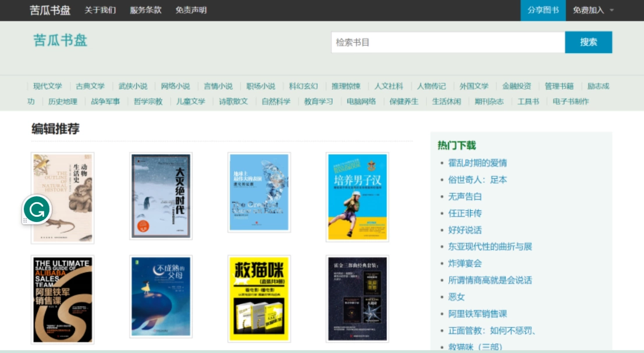Open the 免责声明 page link
Viewport: 644px width, 353px height.
tap(191, 10)
